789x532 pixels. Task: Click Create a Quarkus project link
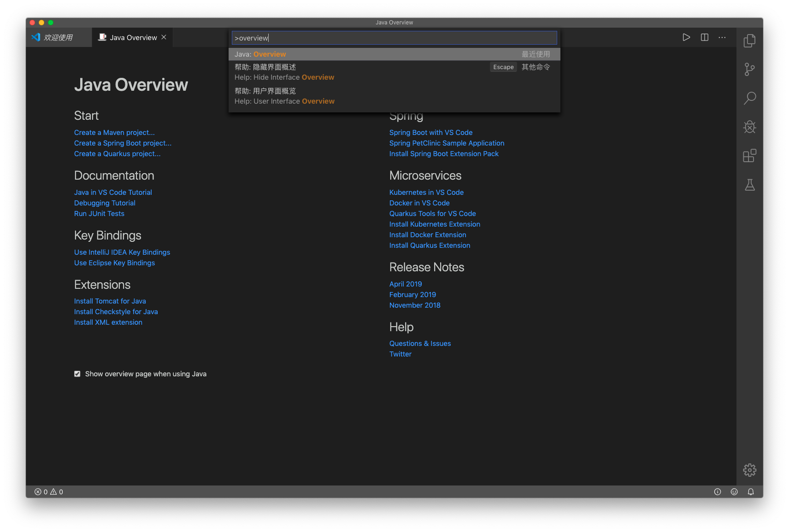(118, 154)
